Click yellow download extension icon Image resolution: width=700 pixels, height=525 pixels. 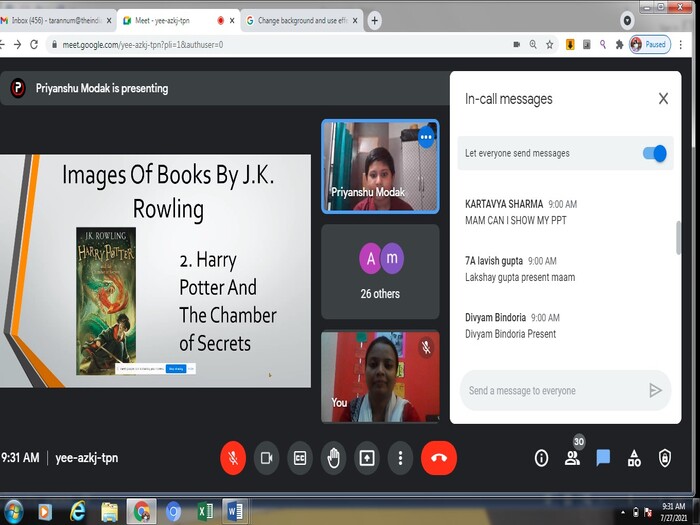570,45
